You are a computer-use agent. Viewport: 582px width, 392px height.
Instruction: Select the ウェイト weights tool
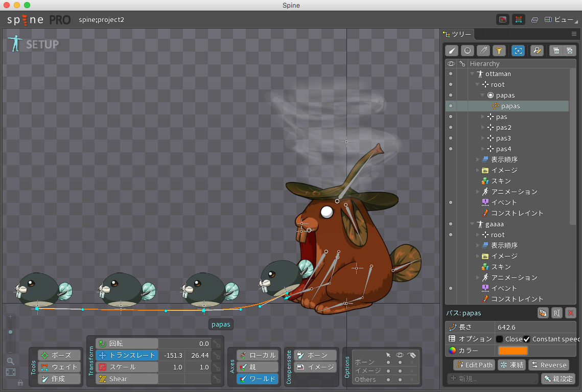tap(59, 367)
